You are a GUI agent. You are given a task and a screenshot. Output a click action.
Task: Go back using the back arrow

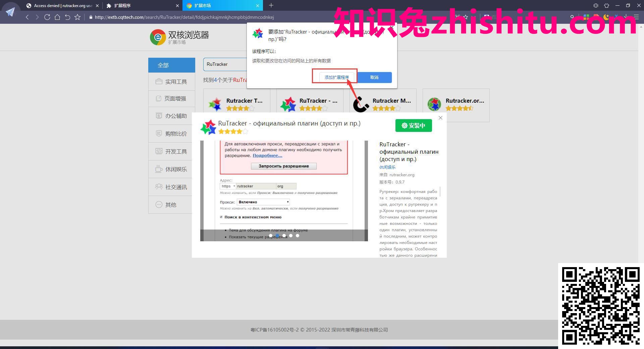pyautogui.click(x=27, y=17)
